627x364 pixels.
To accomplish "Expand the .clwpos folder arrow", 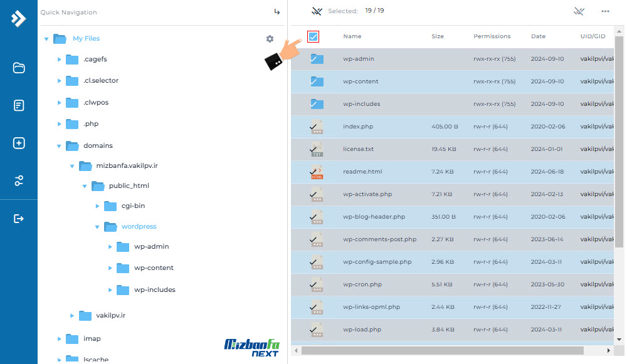I will 59,103.
